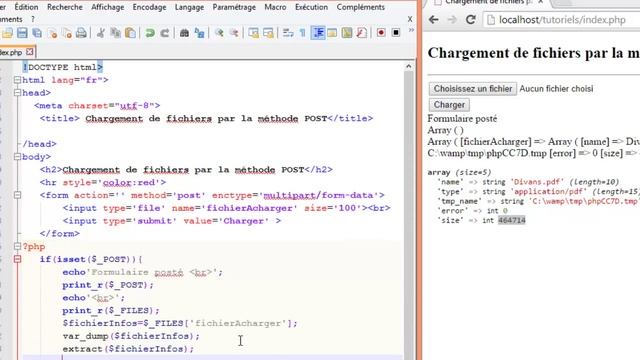Open the Recherche menu
Image resolution: width=640 pixels, height=360 pixels.
pos(65,7)
